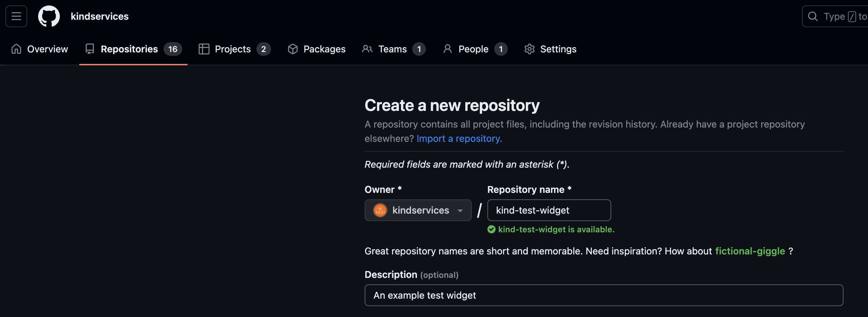Click the Teams count badge 1
The height and width of the screenshot is (317, 868).
[x=419, y=49]
